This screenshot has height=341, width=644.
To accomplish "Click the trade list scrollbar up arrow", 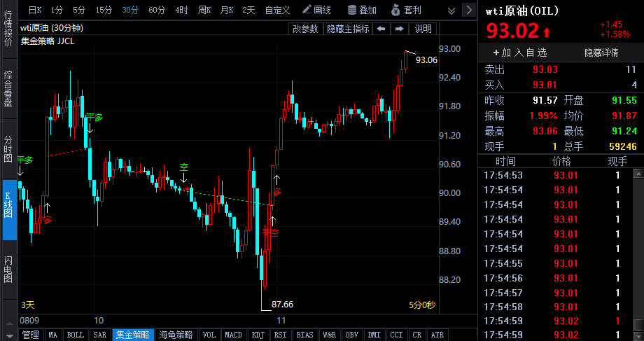I will pyautogui.click(x=638, y=173).
